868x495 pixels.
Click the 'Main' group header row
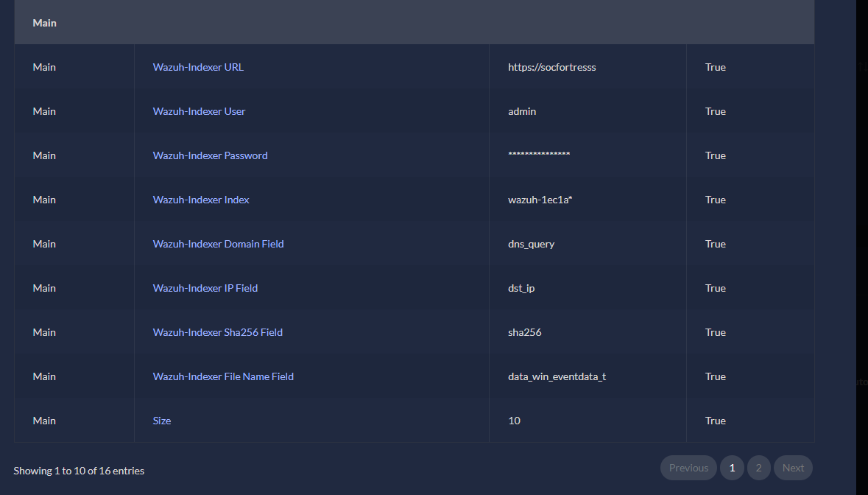(414, 23)
